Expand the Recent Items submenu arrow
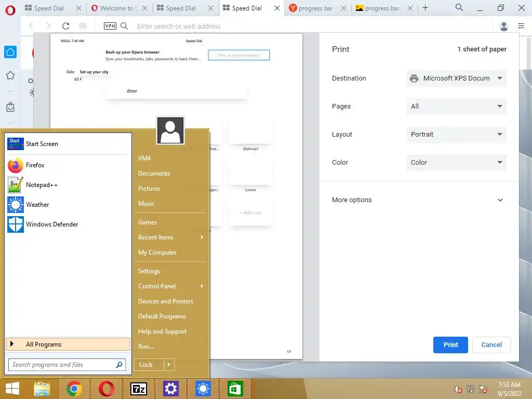 pos(202,237)
